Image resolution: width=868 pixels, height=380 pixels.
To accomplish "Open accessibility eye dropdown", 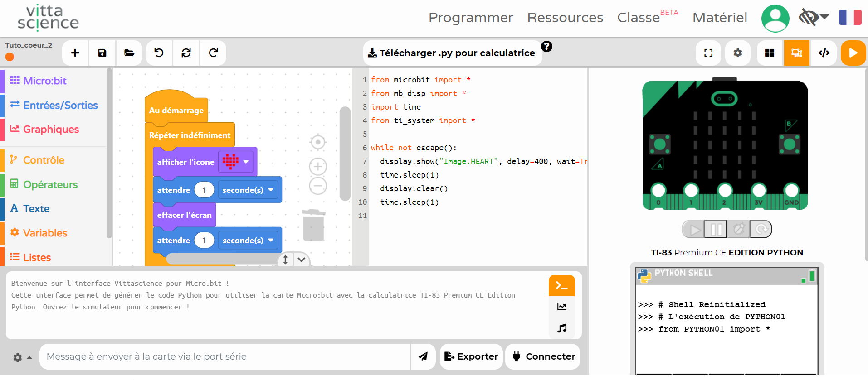I will 814,18.
